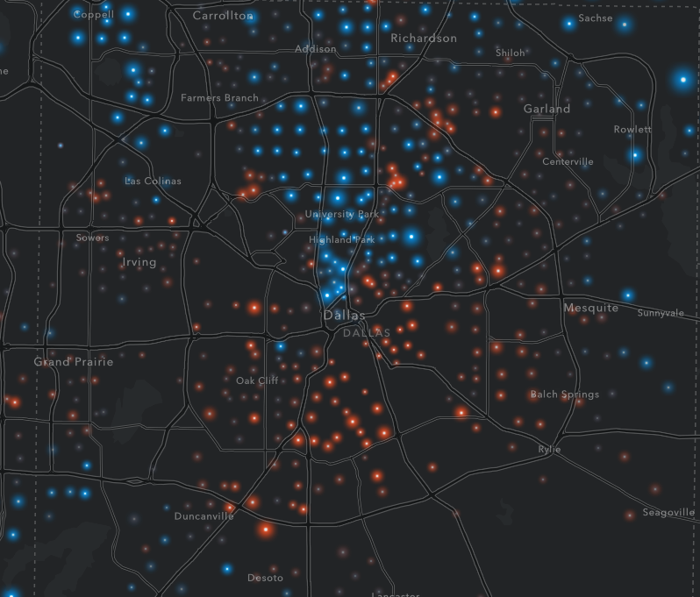
Task: Click the Las Colinas label
Action: pyautogui.click(x=153, y=181)
